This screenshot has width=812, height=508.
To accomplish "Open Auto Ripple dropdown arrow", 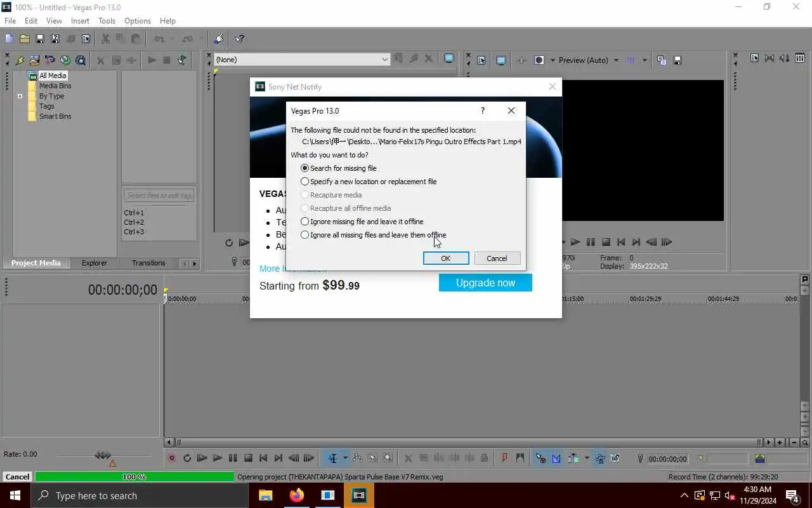I will point(586,458).
